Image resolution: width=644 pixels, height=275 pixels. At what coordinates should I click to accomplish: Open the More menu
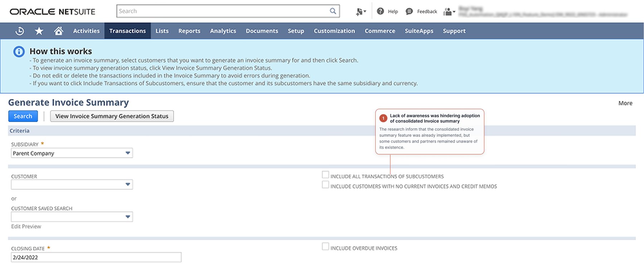click(x=625, y=103)
